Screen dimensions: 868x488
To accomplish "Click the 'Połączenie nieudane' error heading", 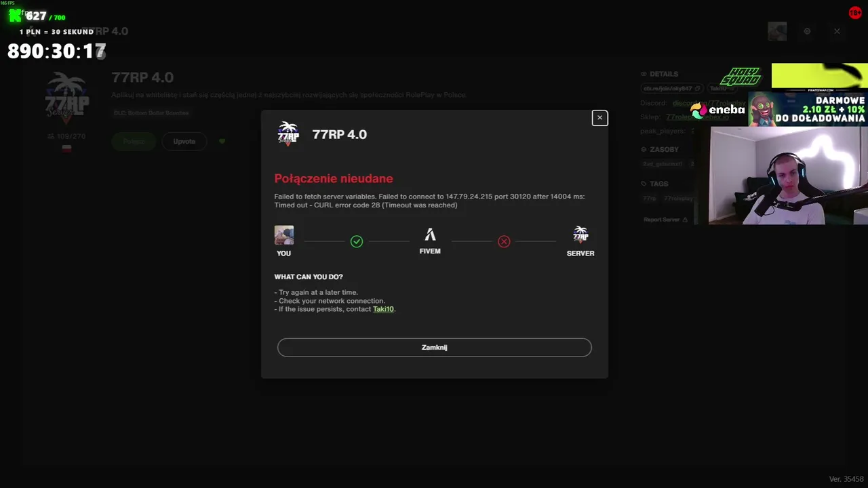I will (x=334, y=179).
